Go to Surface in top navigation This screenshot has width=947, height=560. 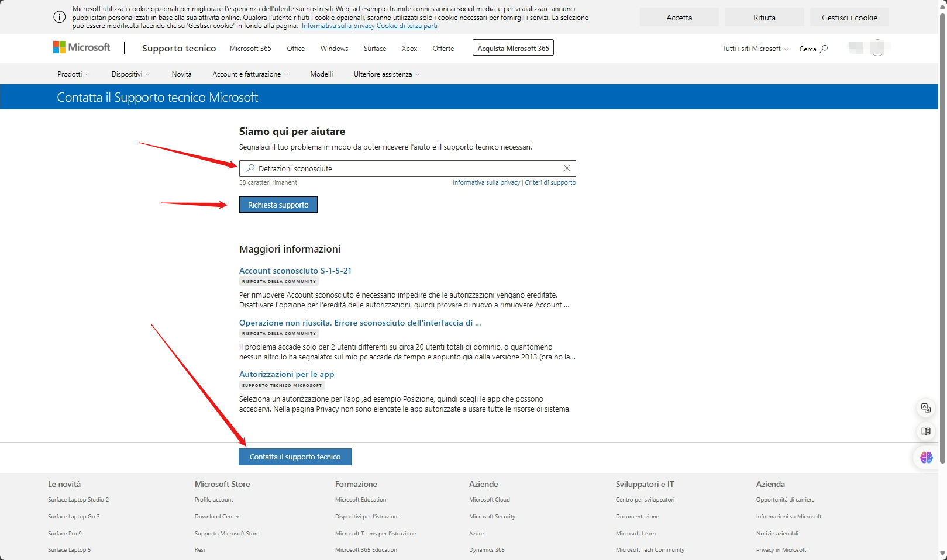click(375, 49)
